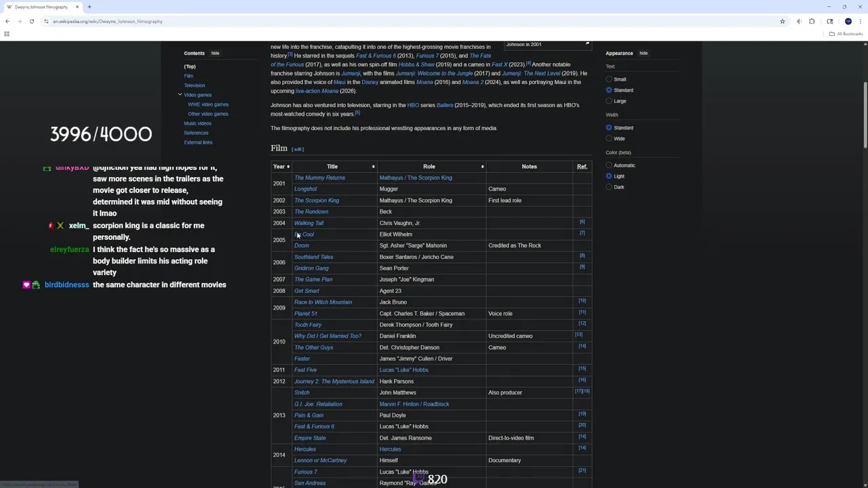
Task: Hide the Contents sidebar
Action: 215,53
